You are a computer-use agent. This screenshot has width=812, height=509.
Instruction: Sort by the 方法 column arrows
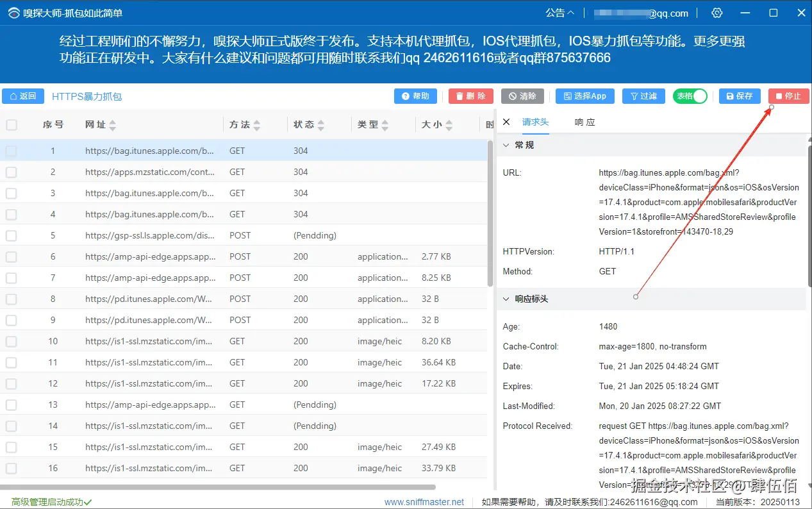[257, 125]
